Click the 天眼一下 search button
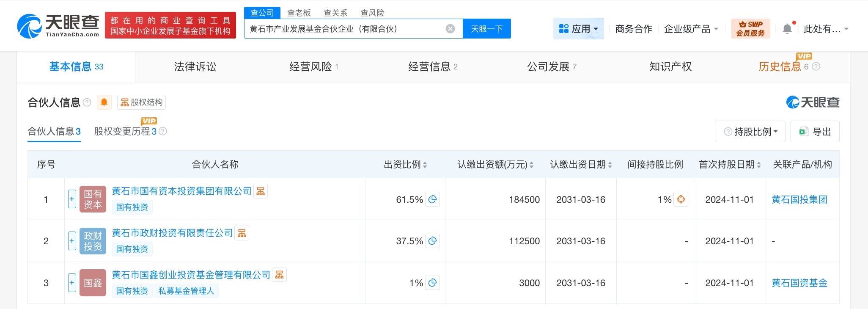 tap(487, 29)
